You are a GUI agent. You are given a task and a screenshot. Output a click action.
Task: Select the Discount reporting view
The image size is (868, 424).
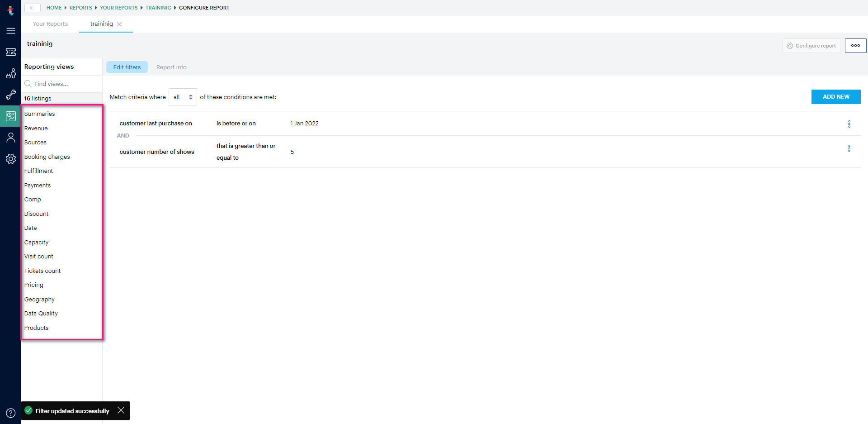[36, 214]
